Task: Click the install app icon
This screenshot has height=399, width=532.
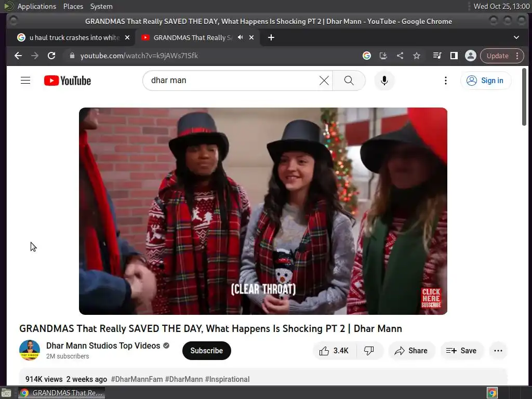Action: pos(383,56)
